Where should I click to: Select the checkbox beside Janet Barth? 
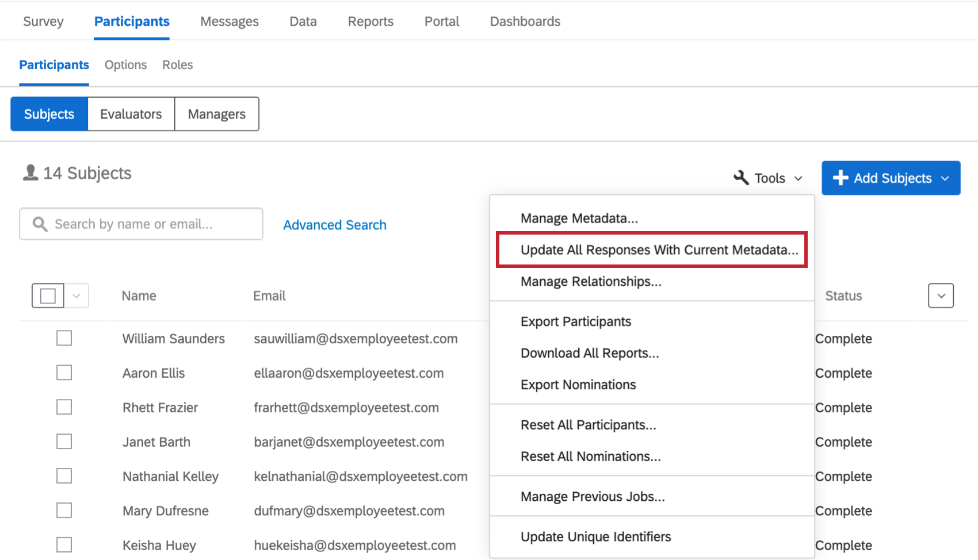[x=64, y=442]
